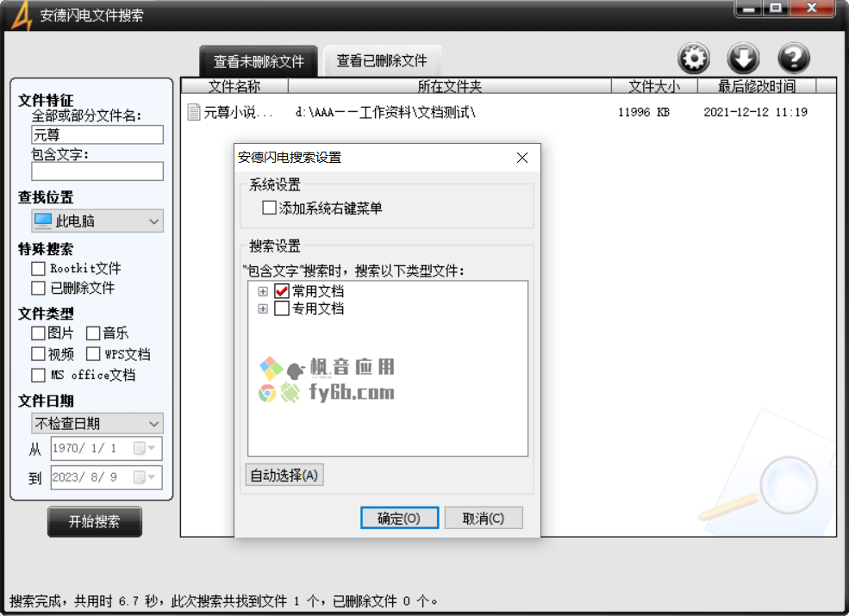The width and height of the screenshot is (849, 616).
Task: Check the 视频 file type
Action: (38, 354)
